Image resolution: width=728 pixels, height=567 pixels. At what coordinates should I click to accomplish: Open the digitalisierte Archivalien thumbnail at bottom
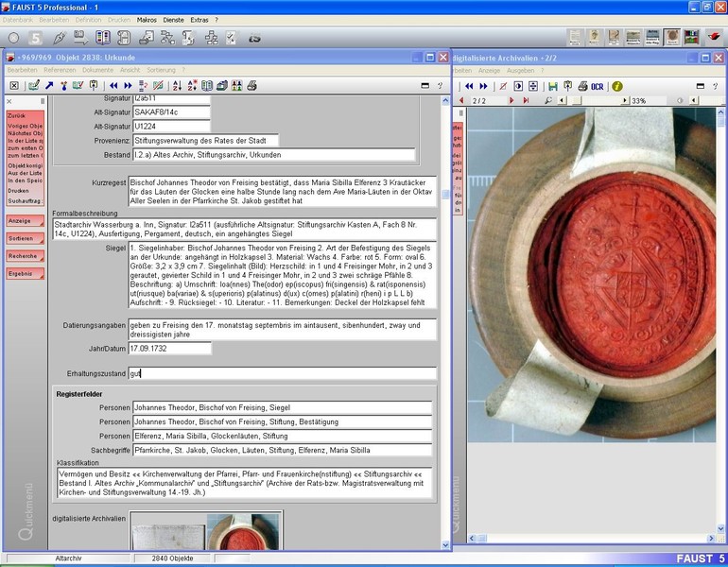coord(206,530)
